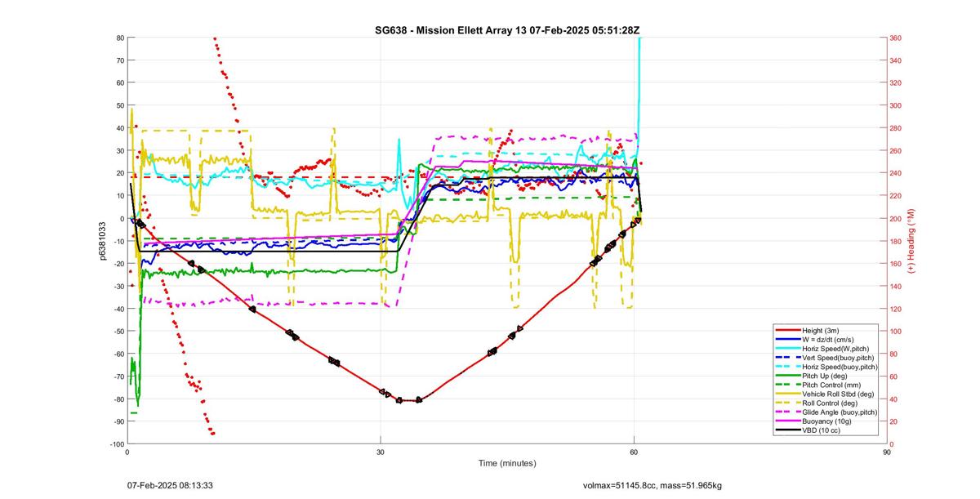Click the p6381033 axis tick label '70'

point(119,60)
